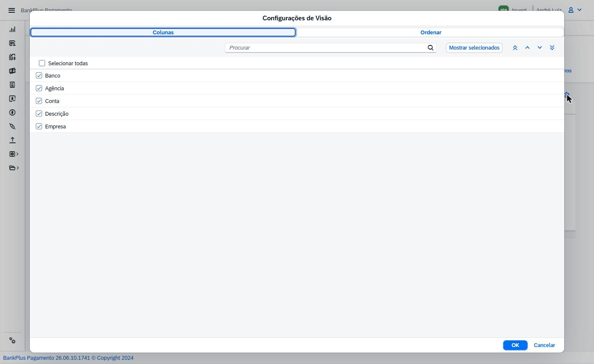Move selected column to top with the double-up arrow
The width and height of the screenshot is (594, 364).
coord(515,48)
